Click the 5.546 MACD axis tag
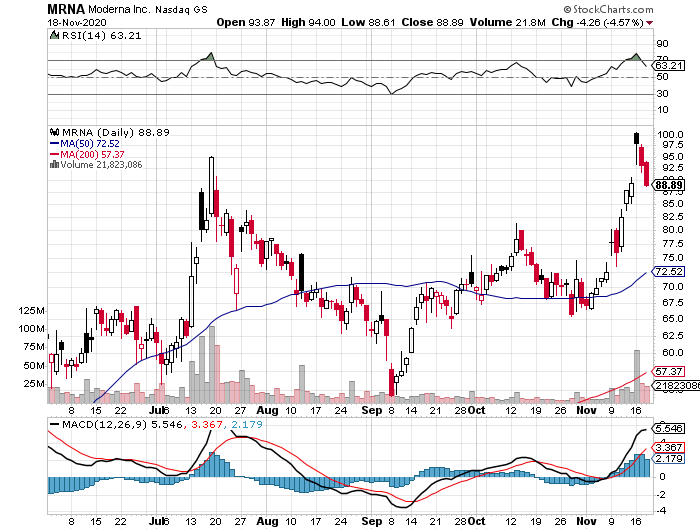Screen dimensions: 700x530 click(669, 429)
